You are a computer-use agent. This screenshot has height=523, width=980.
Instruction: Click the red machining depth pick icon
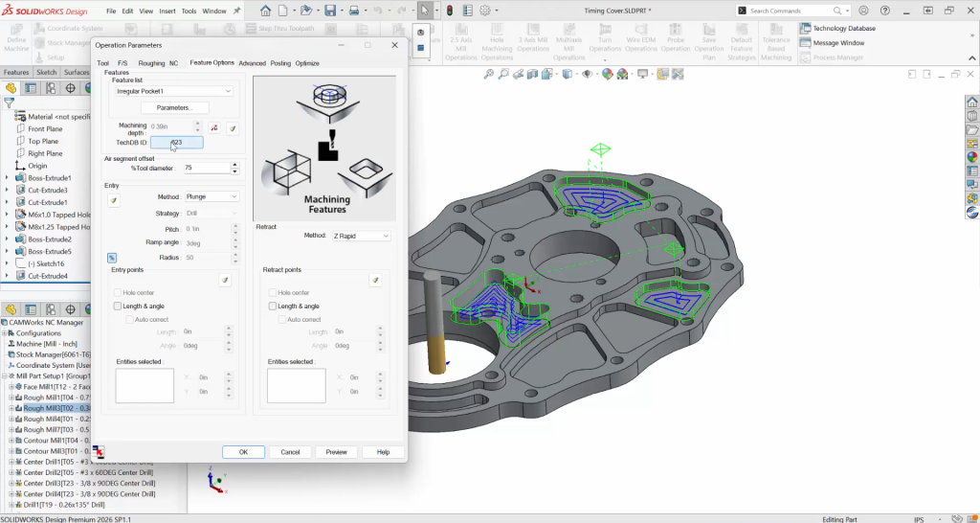(214, 128)
